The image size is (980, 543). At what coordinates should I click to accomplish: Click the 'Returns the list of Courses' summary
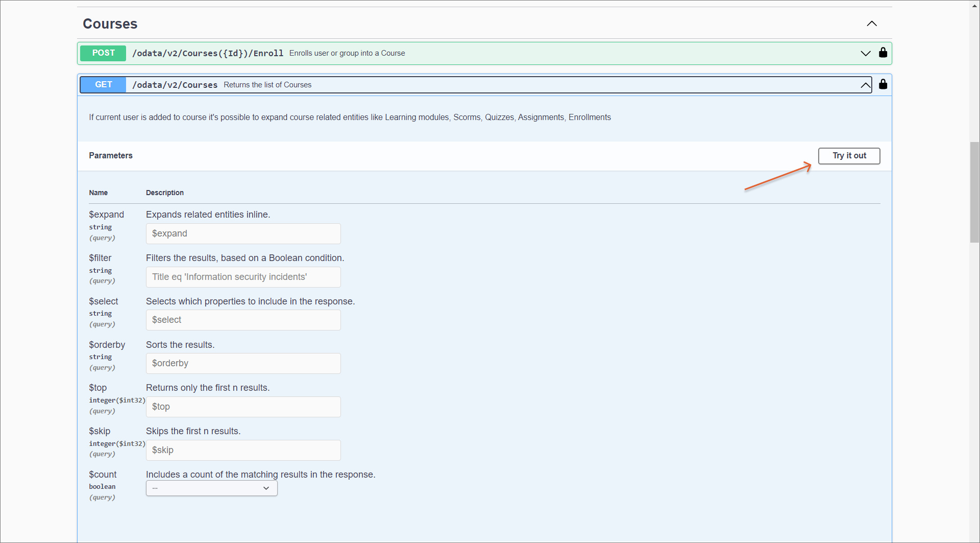(267, 85)
